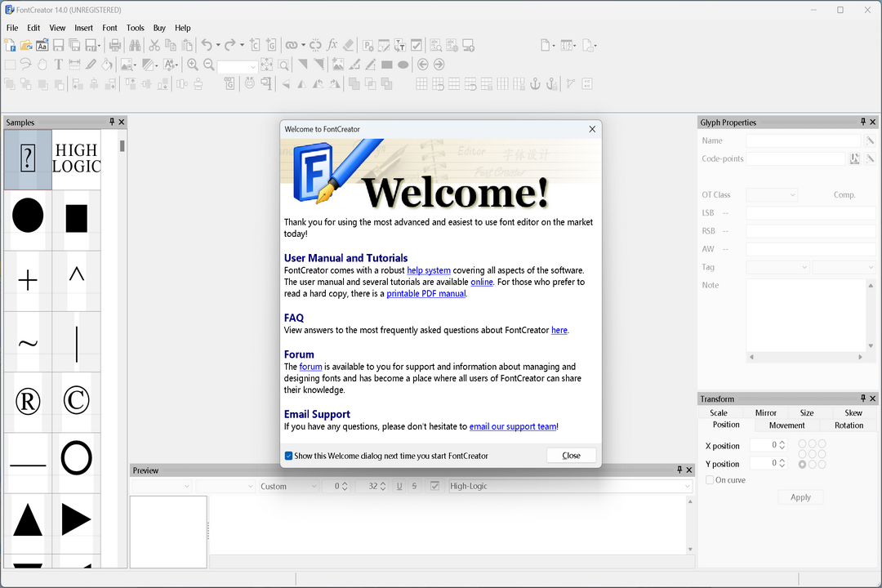This screenshot has height=588, width=882.
Task: Click the X position input field
Action: pyautogui.click(x=762, y=446)
